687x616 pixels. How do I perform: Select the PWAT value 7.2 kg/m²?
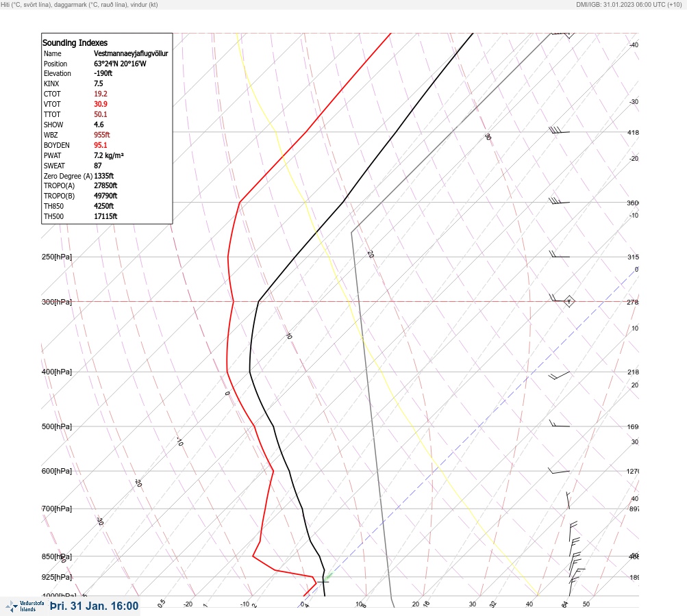(109, 155)
